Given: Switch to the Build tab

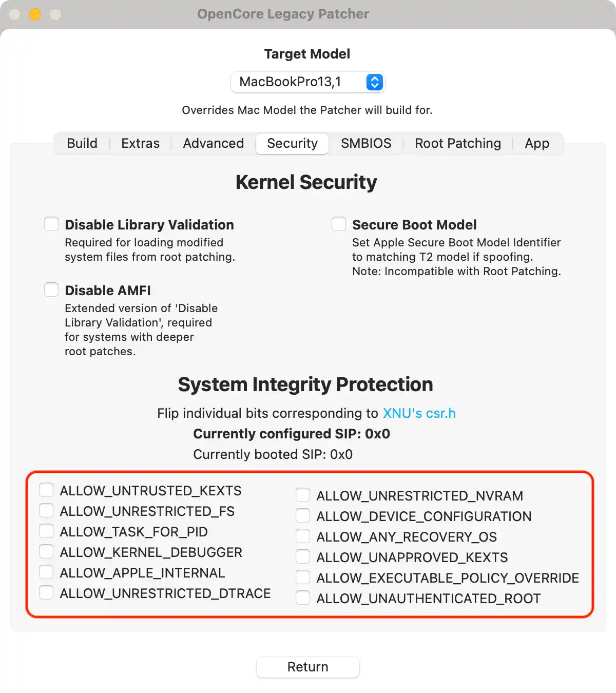Looking at the screenshot, I should point(82,143).
